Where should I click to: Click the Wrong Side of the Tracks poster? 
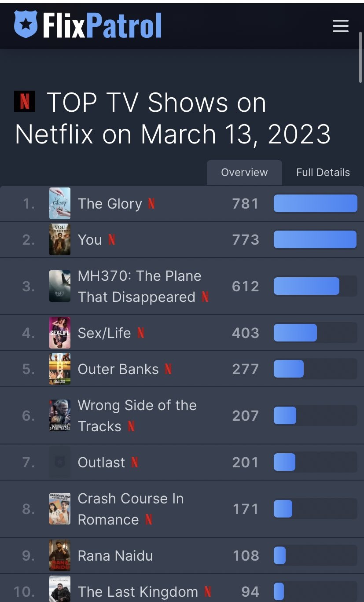[60, 416]
